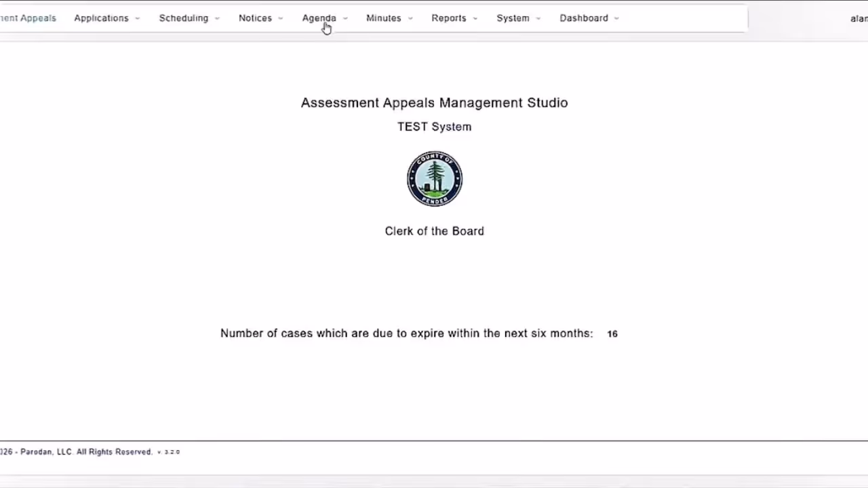868x488 pixels.
Task: Click the Clerk of the Board text
Action: coord(435,231)
